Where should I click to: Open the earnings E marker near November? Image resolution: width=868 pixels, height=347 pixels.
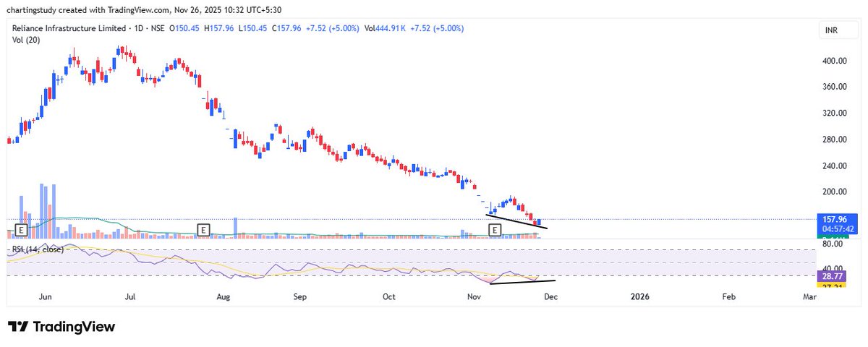[495, 230]
